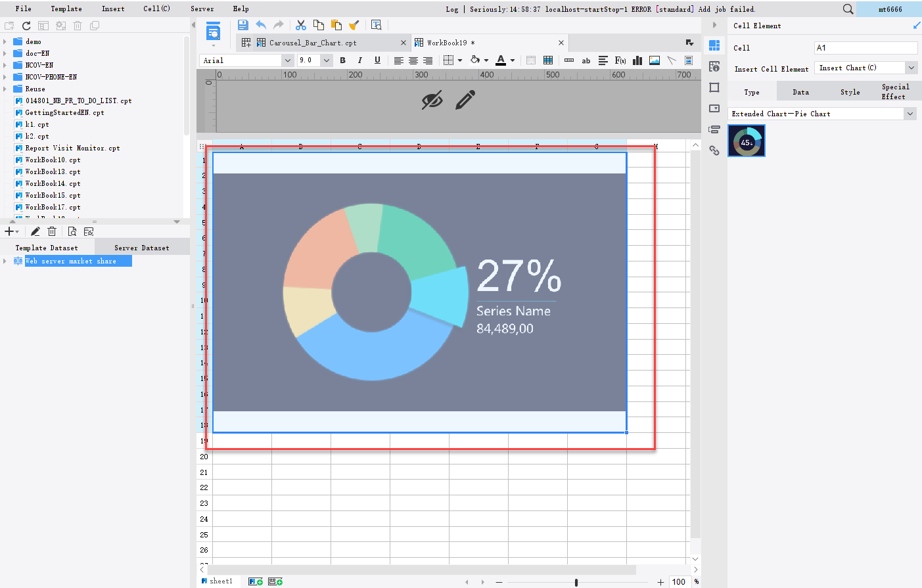Add a new dataset with plus button
The width and height of the screenshot is (922, 588).
[10, 231]
